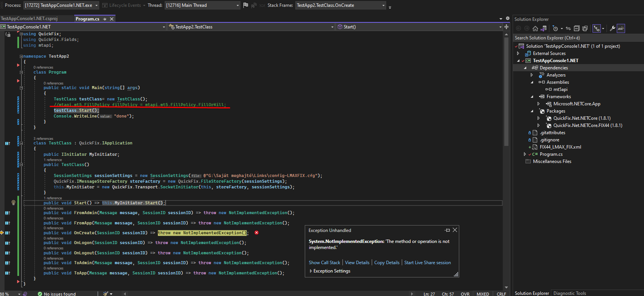Click Show Call Stack link
This screenshot has width=644, height=296.
pos(324,263)
